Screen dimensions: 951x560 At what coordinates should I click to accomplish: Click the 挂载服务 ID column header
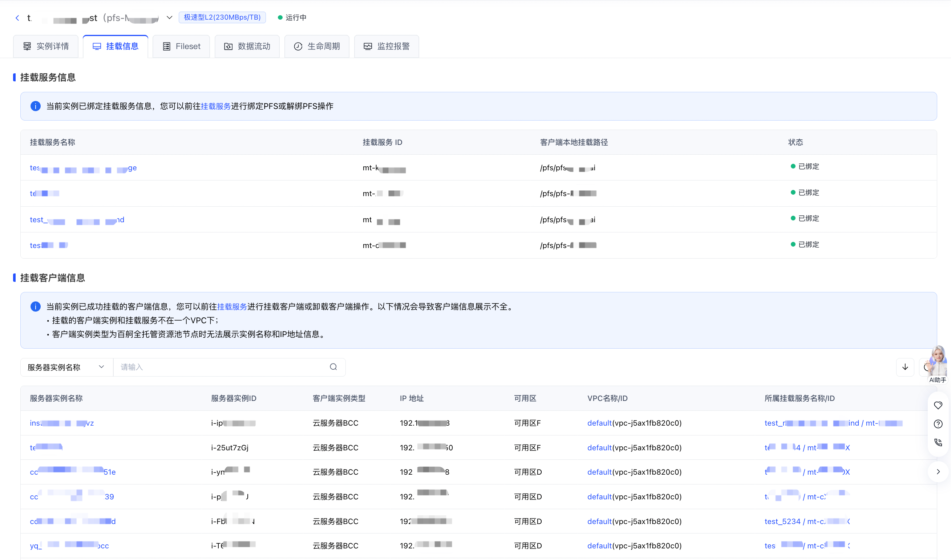[x=382, y=142]
